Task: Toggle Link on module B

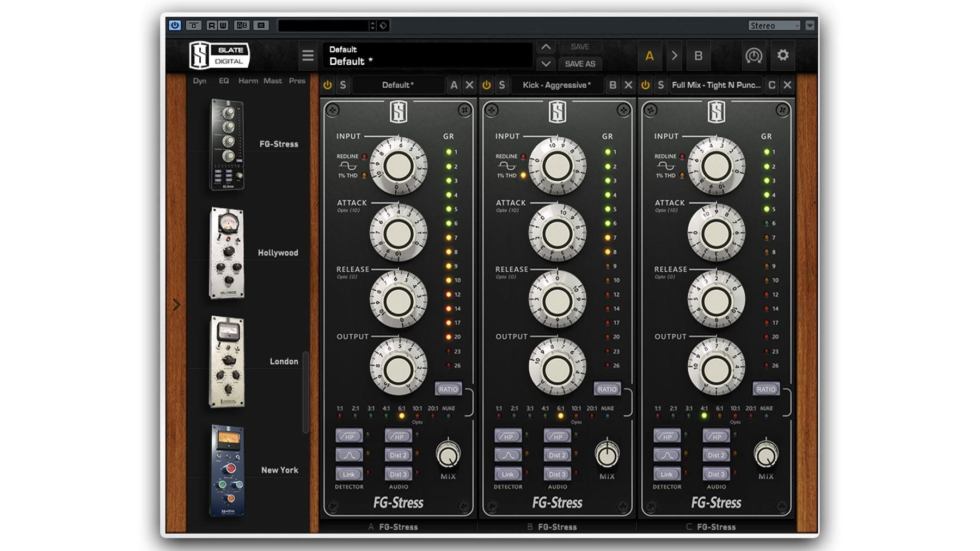Action: pos(508,474)
